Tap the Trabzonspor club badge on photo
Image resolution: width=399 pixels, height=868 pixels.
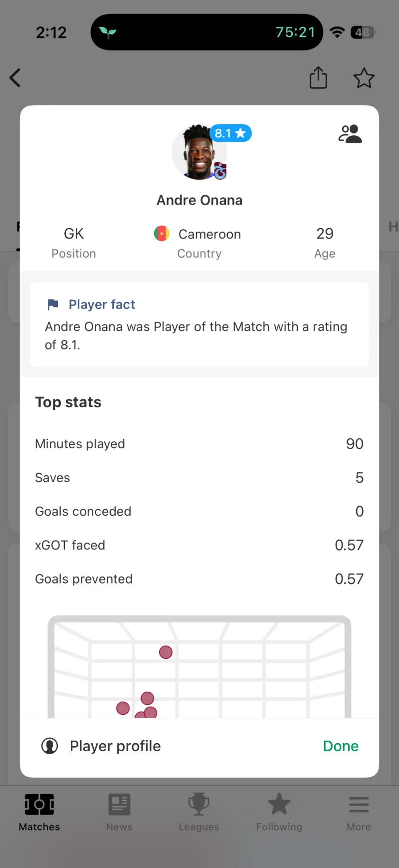point(220,171)
